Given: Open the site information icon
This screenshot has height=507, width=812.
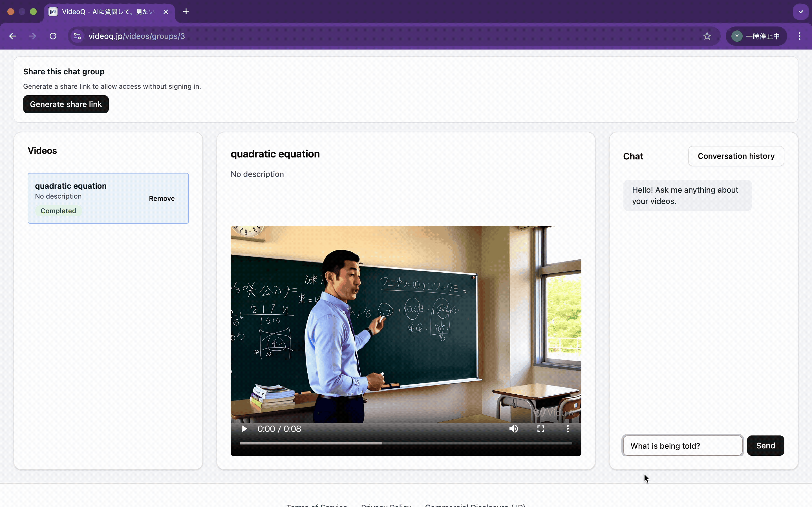Looking at the screenshot, I should [77, 36].
